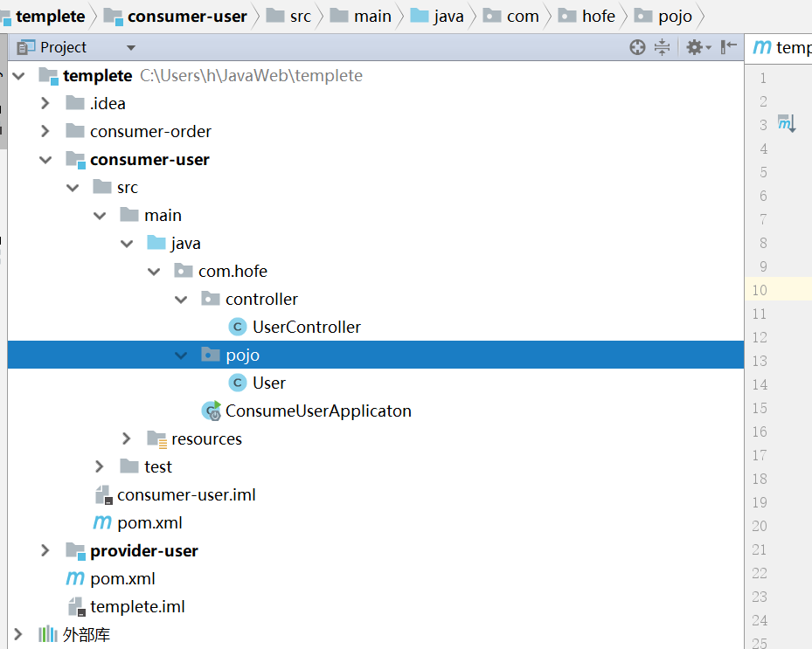Select the User class icon
The height and width of the screenshot is (649, 812).
tap(237, 383)
